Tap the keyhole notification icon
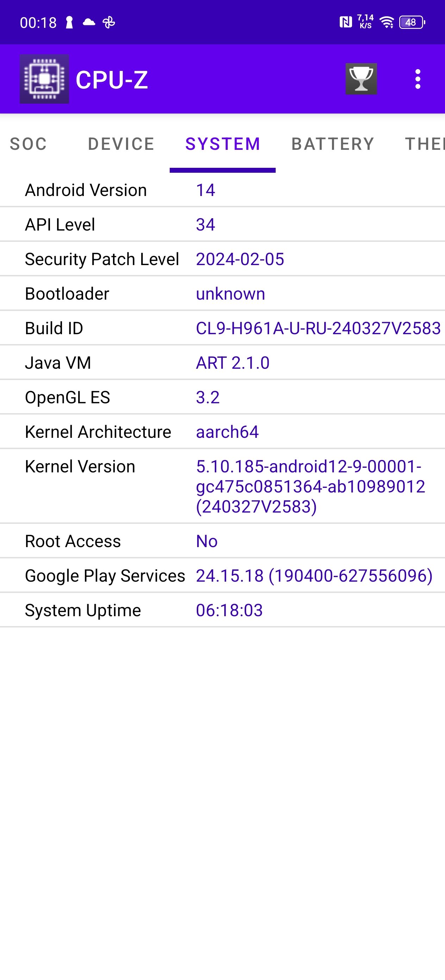Screen dimensions: 445x980 tap(69, 22)
